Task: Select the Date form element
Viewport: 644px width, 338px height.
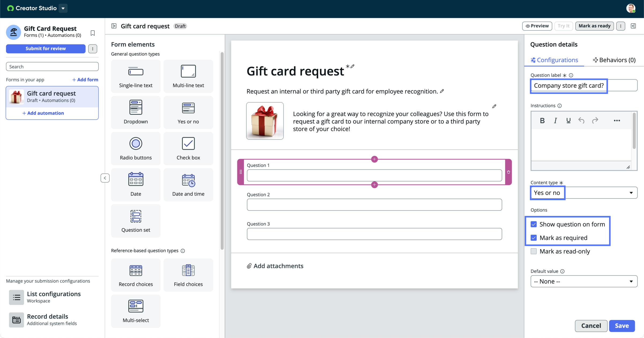Action: click(x=136, y=185)
